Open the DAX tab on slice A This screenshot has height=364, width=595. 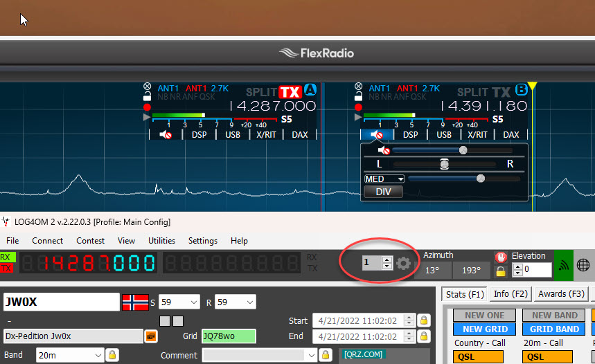tap(300, 135)
